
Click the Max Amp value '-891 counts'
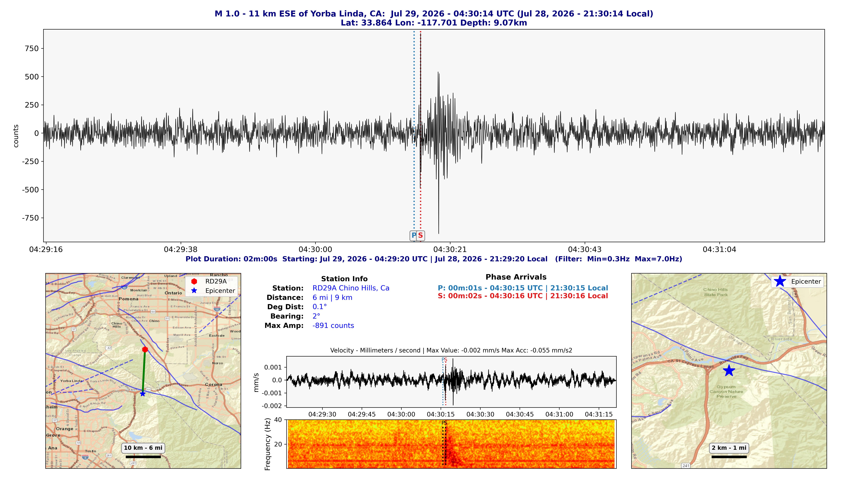tap(333, 326)
